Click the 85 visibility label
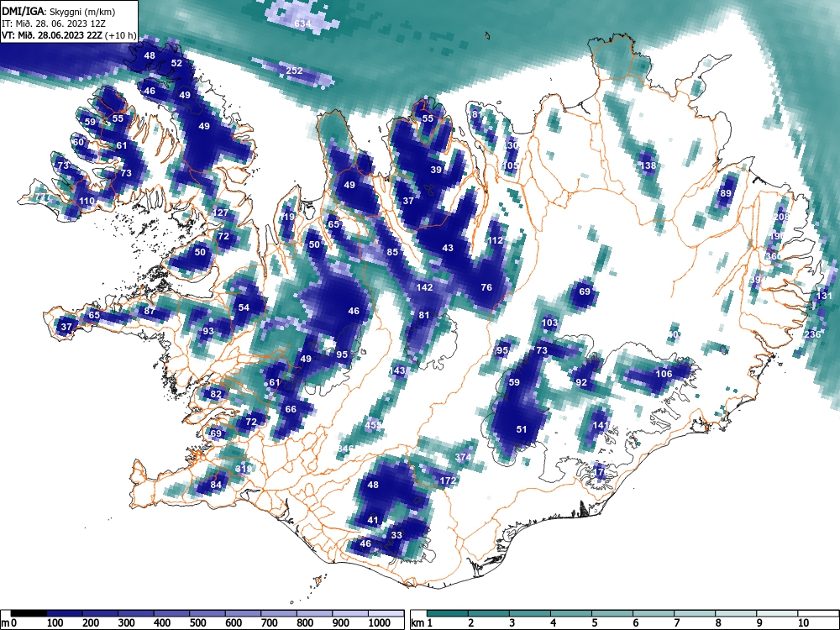The height and width of the screenshot is (630, 840). (x=392, y=252)
